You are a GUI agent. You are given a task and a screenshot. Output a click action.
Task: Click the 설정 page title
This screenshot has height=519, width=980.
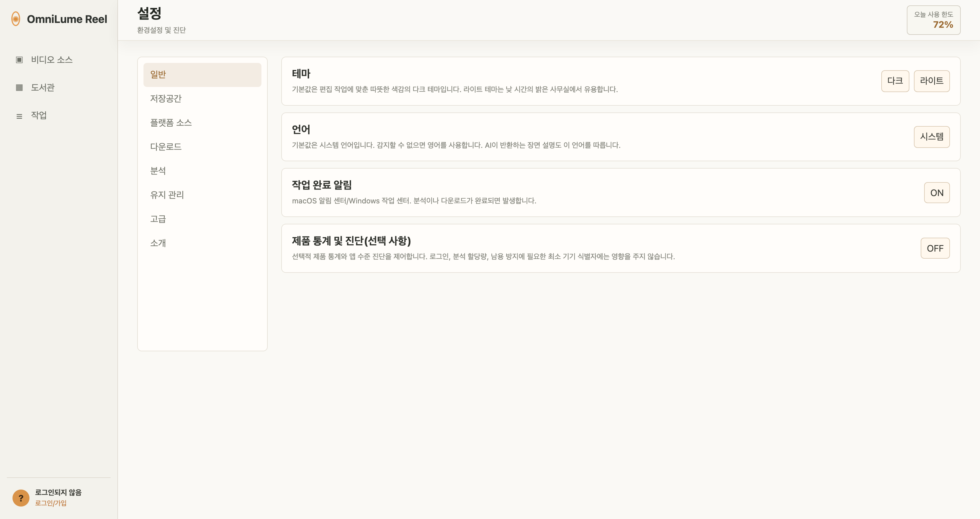pyautogui.click(x=149, y=14)
